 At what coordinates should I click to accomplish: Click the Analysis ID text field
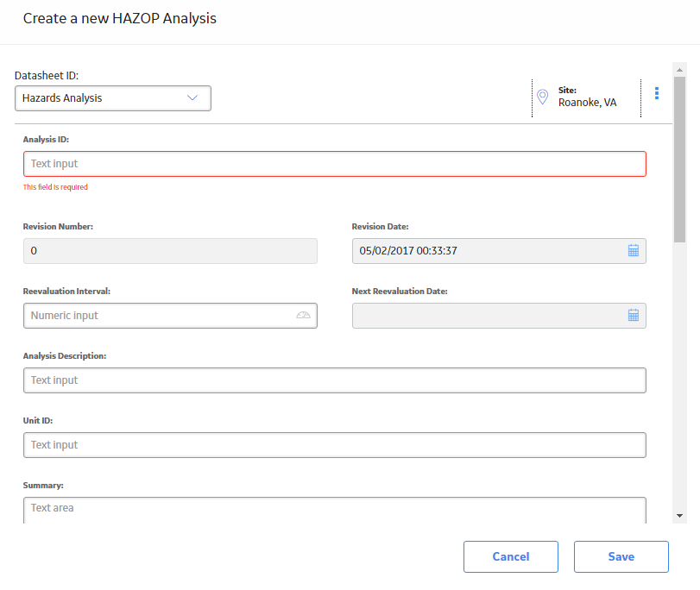tap(335, 164)
